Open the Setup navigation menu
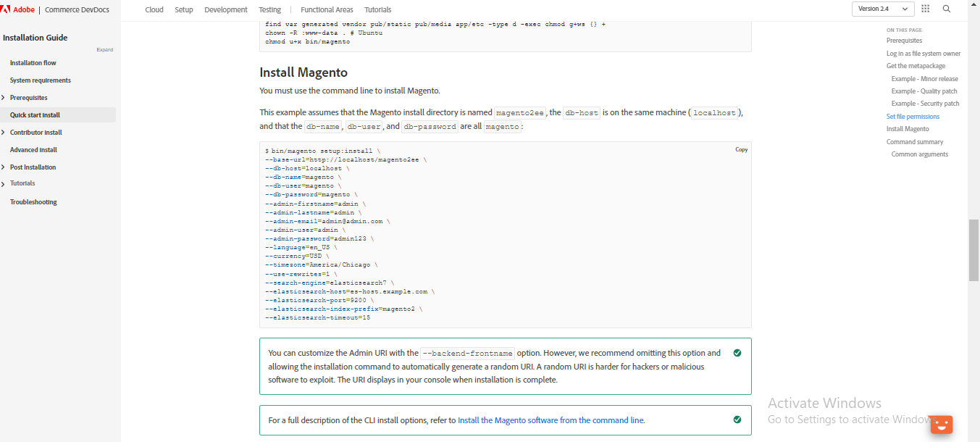980x442 pixels. point(183,9)
